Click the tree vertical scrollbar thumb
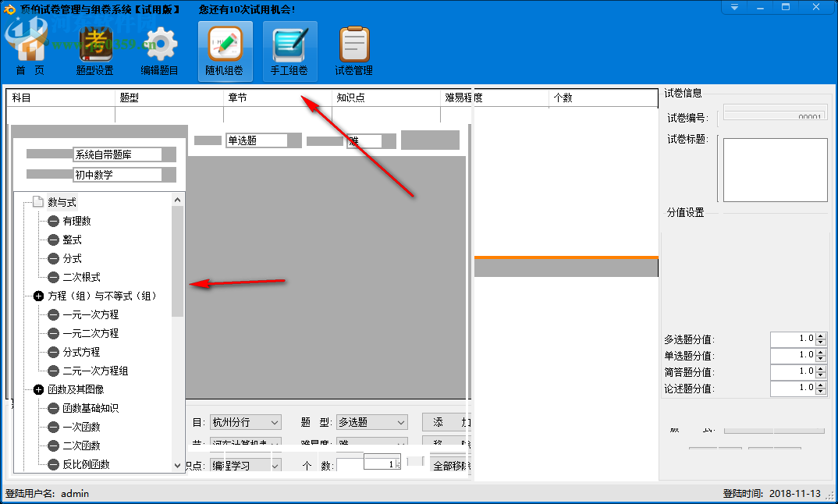The height and width of the screenshot is (504, 838). (x=177, y=261)
